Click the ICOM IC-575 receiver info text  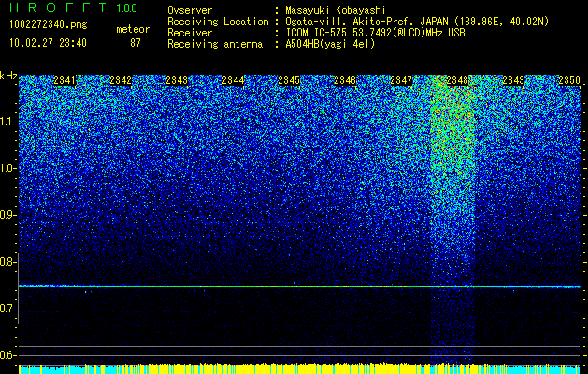375,33
